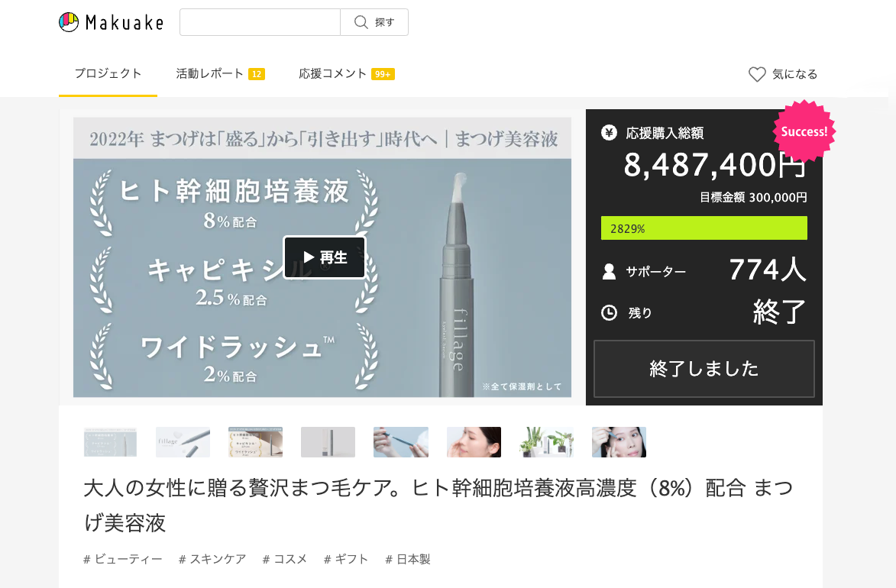Click the Makuake logo
896x588 pixels.
click(x=112, y=22)
